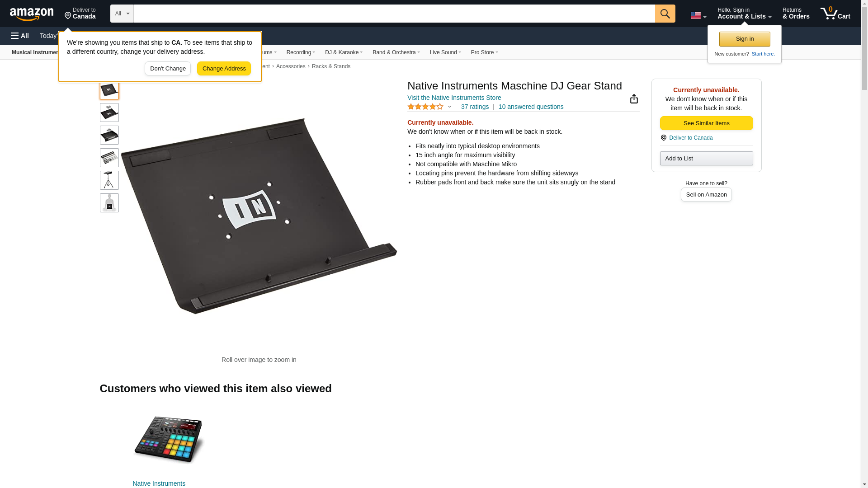Expand the rating breakdown chevron
868x488 pixels.
(x=449, y=107)
